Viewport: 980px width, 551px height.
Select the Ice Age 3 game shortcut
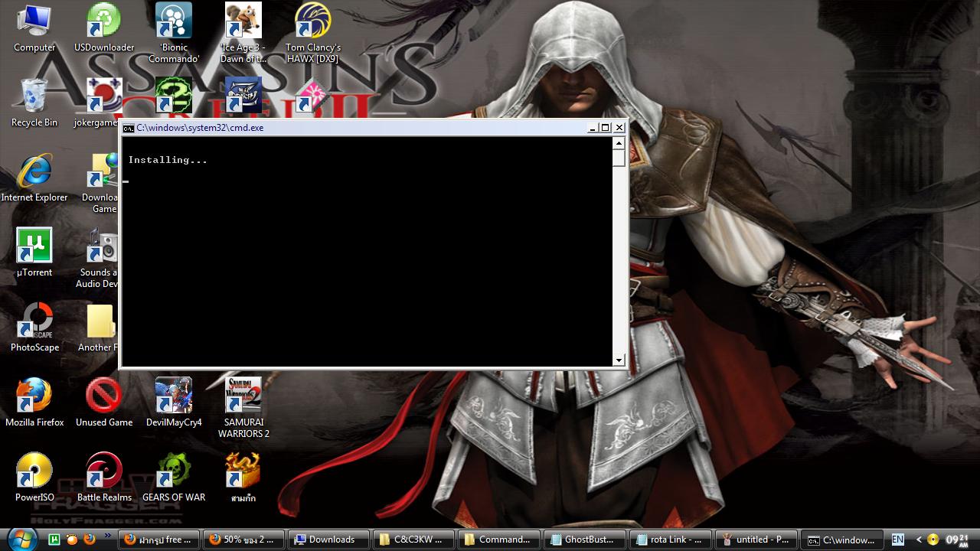pyautogui.click(x=243, y=34)
